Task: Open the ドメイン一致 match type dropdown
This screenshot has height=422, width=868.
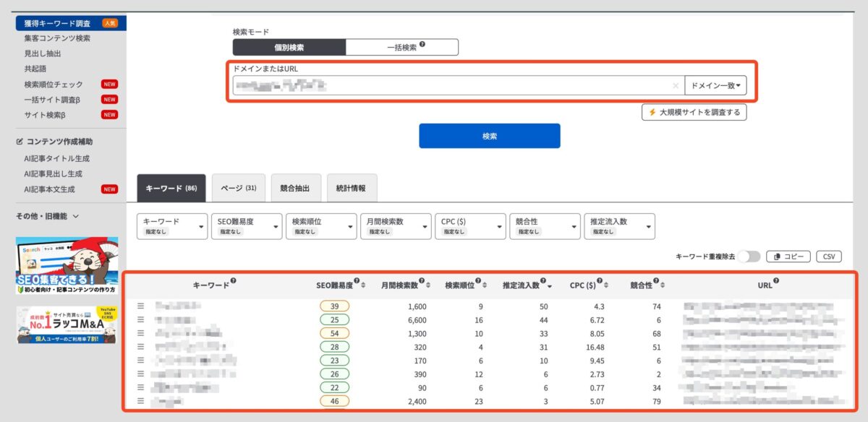Action: pos(715,85)
